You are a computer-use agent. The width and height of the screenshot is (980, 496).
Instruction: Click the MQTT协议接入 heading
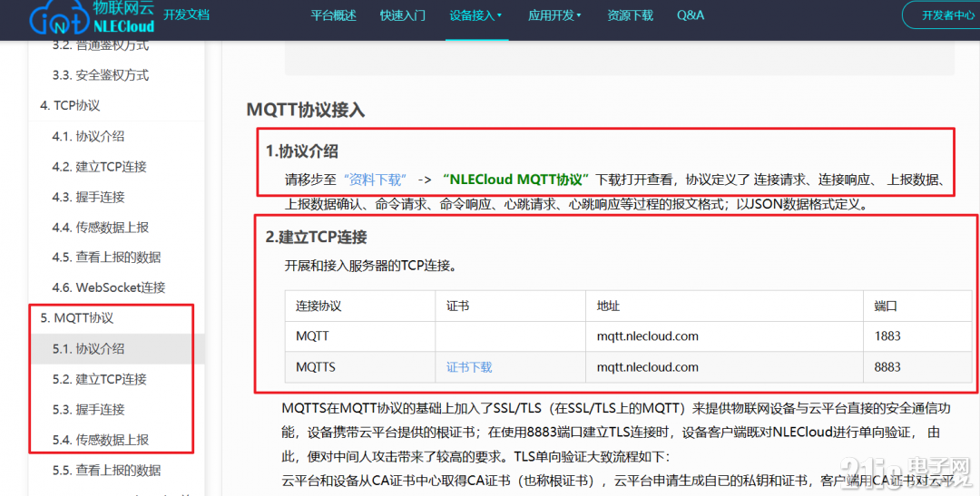(306, 110)
